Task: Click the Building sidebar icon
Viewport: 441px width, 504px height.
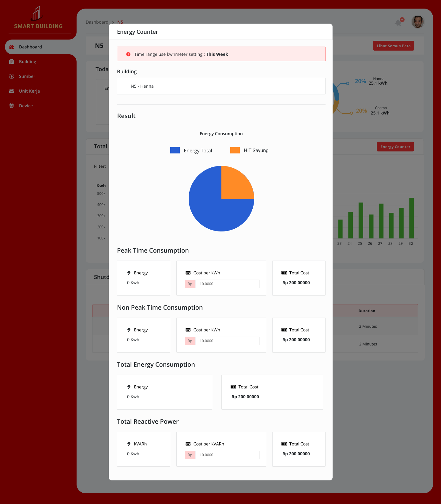Action: [12, 62]
